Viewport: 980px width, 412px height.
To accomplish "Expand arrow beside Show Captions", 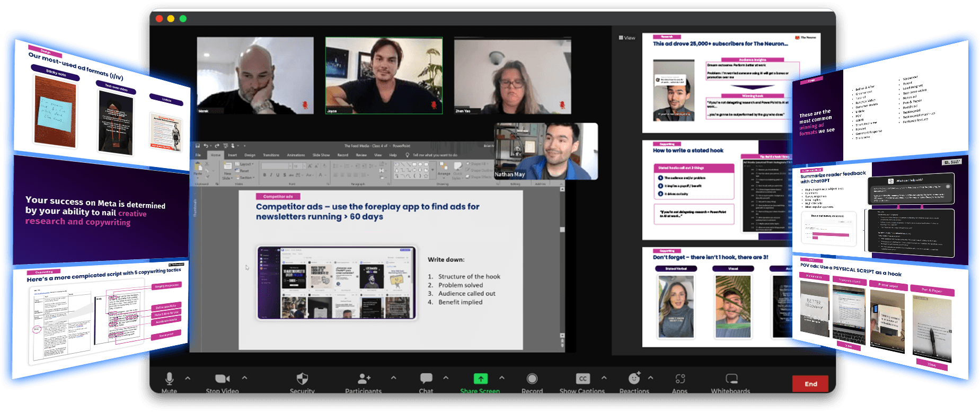I will coord(604,378).
